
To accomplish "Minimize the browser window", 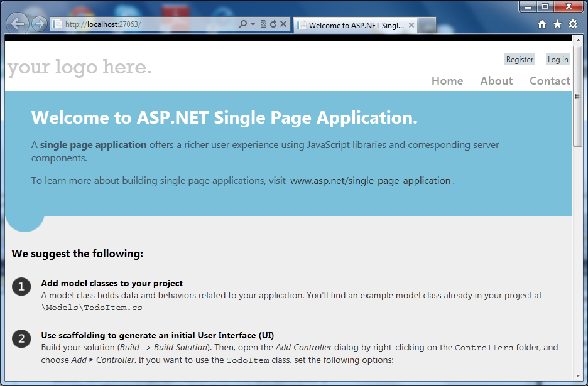I will (x=528, y=6).
